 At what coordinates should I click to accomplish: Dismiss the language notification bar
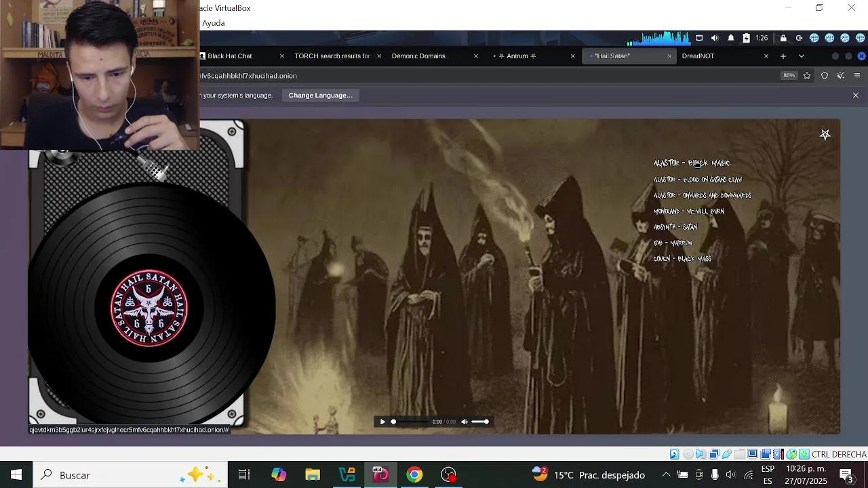[x=856, y=96]
